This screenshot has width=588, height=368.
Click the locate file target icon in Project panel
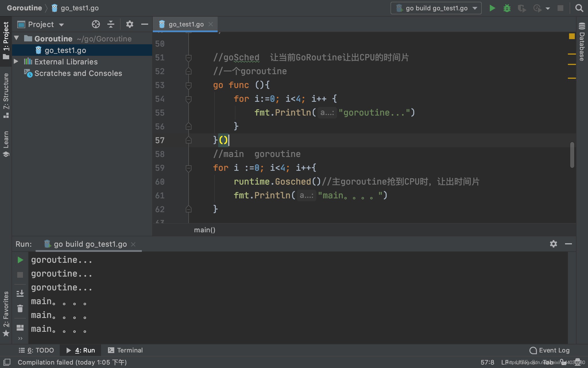96,24
